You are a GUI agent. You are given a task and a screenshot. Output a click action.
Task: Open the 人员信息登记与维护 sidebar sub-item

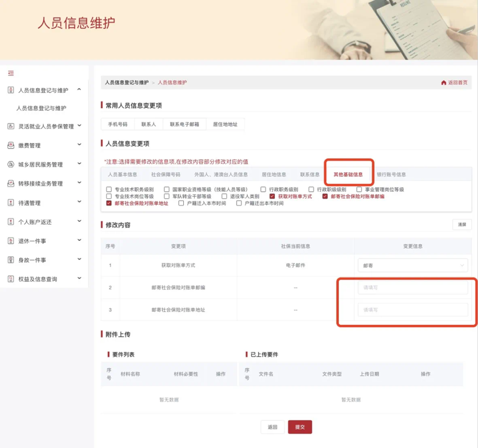point(41,108)
